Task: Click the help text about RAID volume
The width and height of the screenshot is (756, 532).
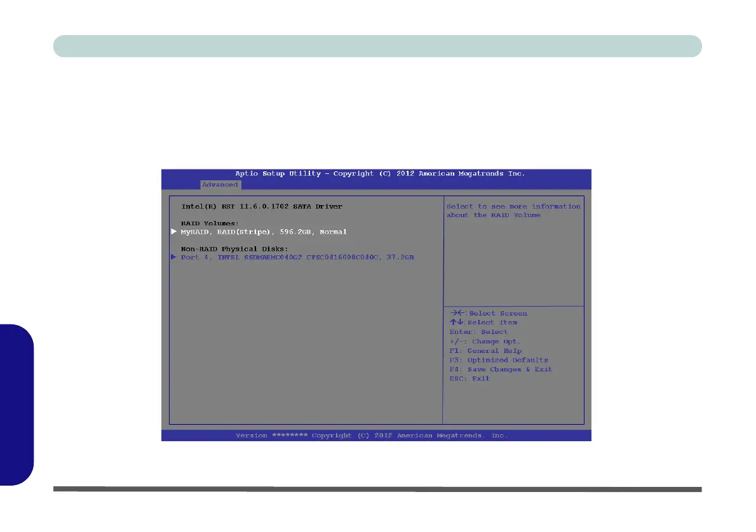Action: coord(513,211)
